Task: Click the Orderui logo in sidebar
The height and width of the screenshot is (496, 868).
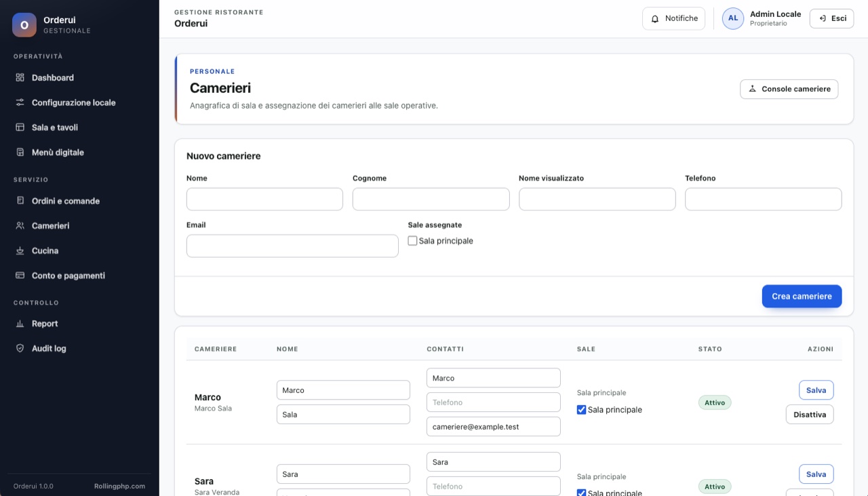Action: 24,25
